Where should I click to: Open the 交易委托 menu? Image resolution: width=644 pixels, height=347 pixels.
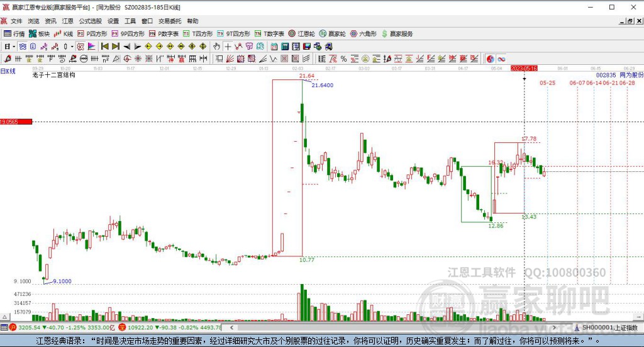tap(170, 21)
